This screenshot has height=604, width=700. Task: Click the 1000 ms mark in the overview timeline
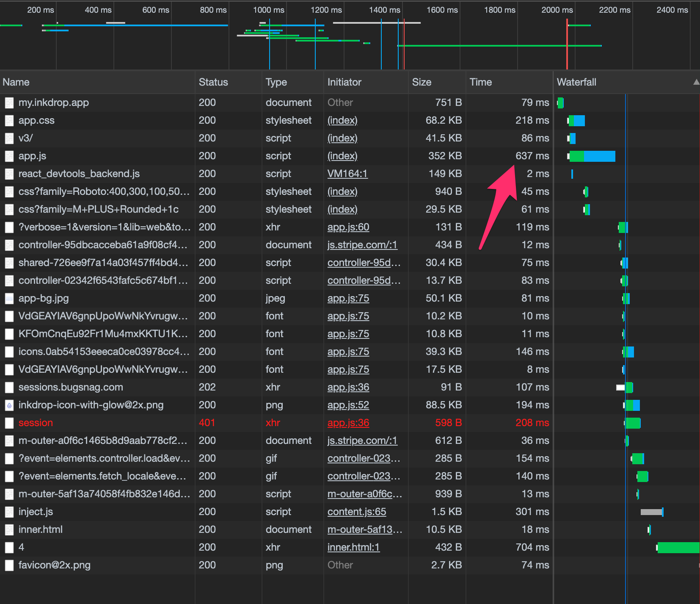tap(269, 10)
